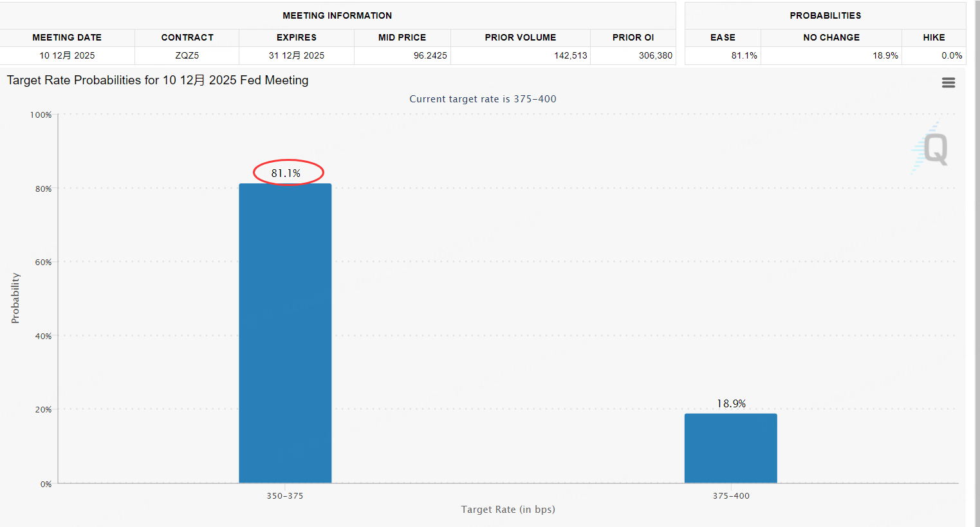Click the QuikStrike Q watermark logo

click(930, 147)
